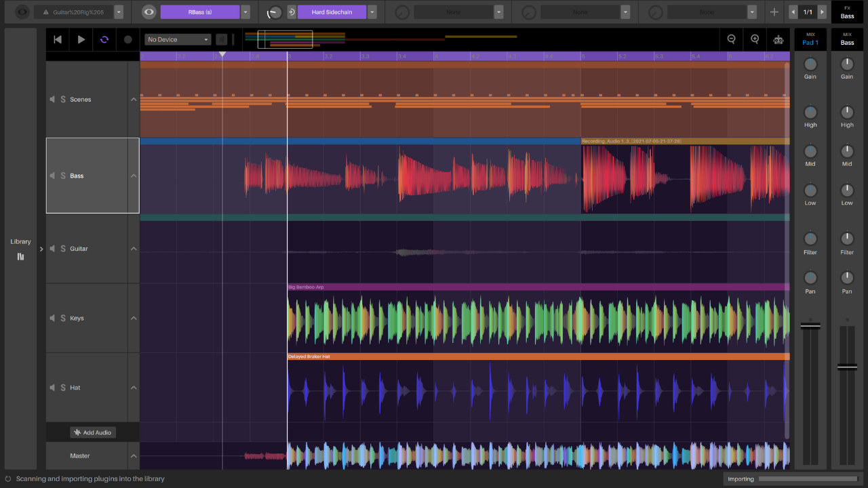Open the Library side panel
Image resolution: width=868 pixels, height=488 pixels.
click(20, 248)
